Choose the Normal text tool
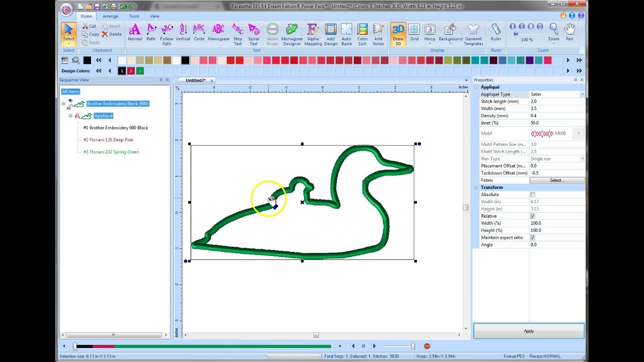This screenshot has height=362, width=644. (x=135, y=33)
